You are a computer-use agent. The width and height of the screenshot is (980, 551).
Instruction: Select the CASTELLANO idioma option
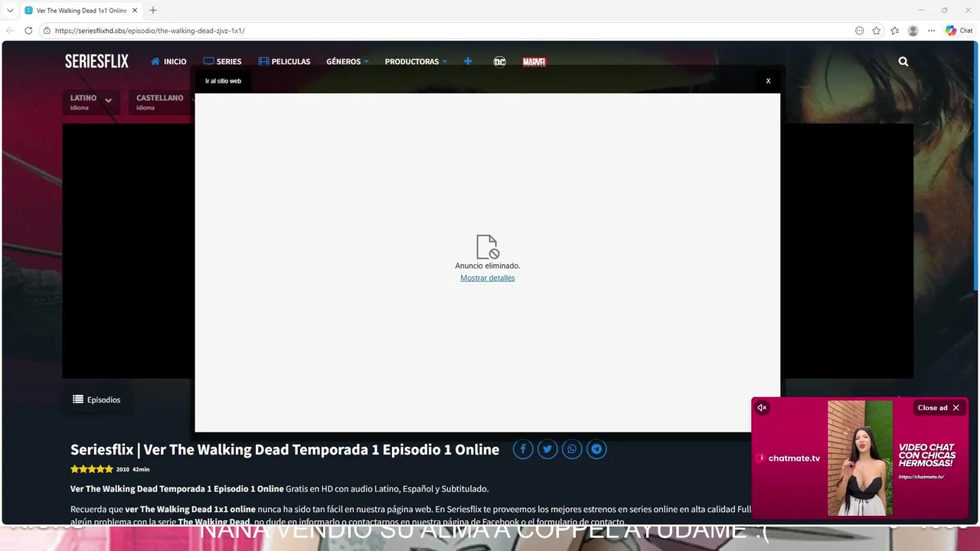pos(160,102)
